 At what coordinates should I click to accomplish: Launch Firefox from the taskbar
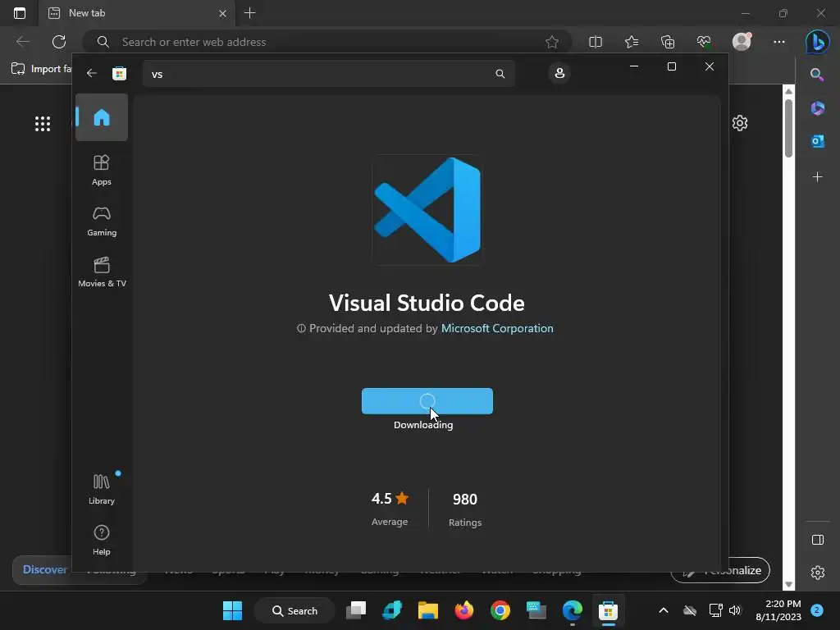tap(464, 610)
